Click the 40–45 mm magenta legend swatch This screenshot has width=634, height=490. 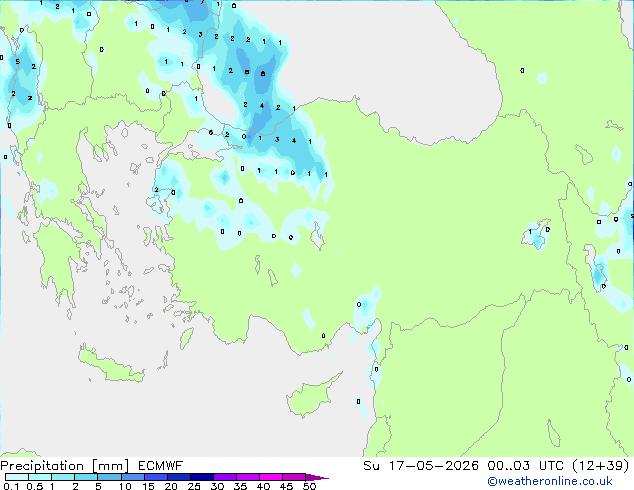point(271,477)
